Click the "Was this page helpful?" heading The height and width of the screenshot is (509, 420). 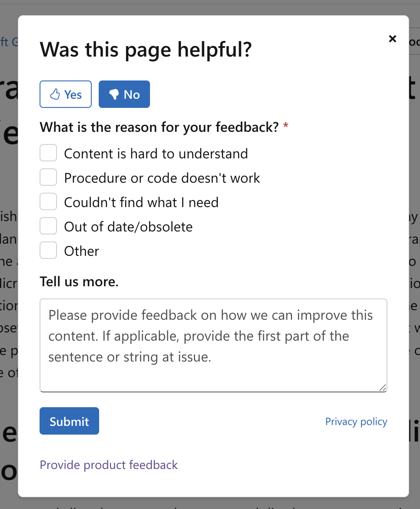(x=146, y=49)
